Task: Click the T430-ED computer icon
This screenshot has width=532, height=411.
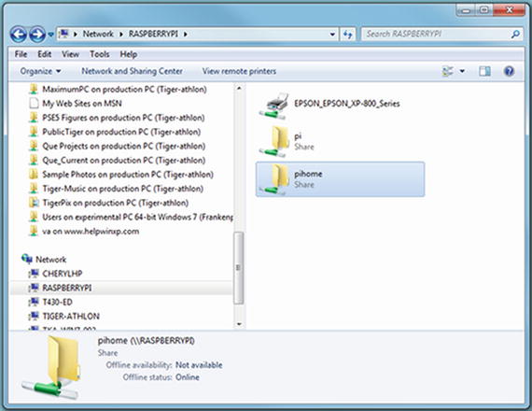Action: (x=34, y=302)
